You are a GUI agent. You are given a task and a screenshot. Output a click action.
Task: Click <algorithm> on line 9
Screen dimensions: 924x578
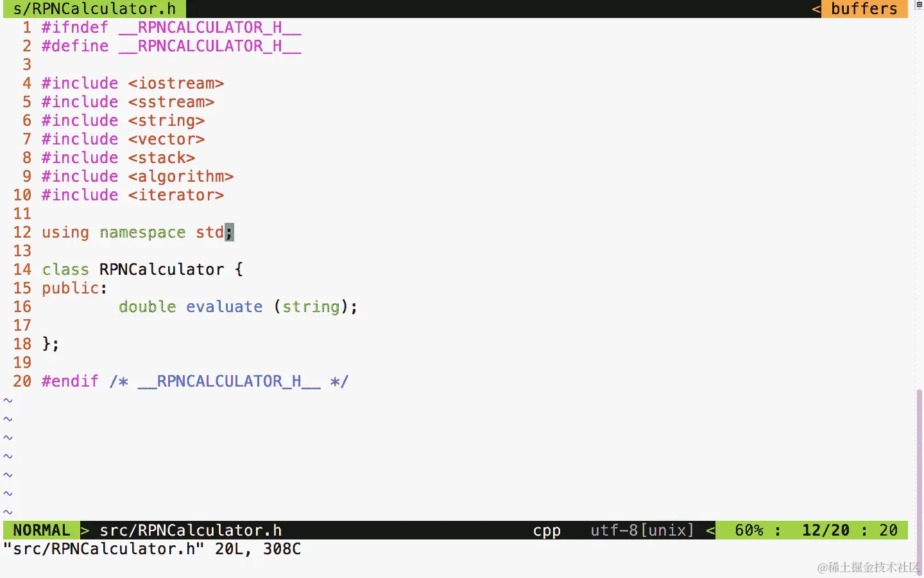click(181, 177)
